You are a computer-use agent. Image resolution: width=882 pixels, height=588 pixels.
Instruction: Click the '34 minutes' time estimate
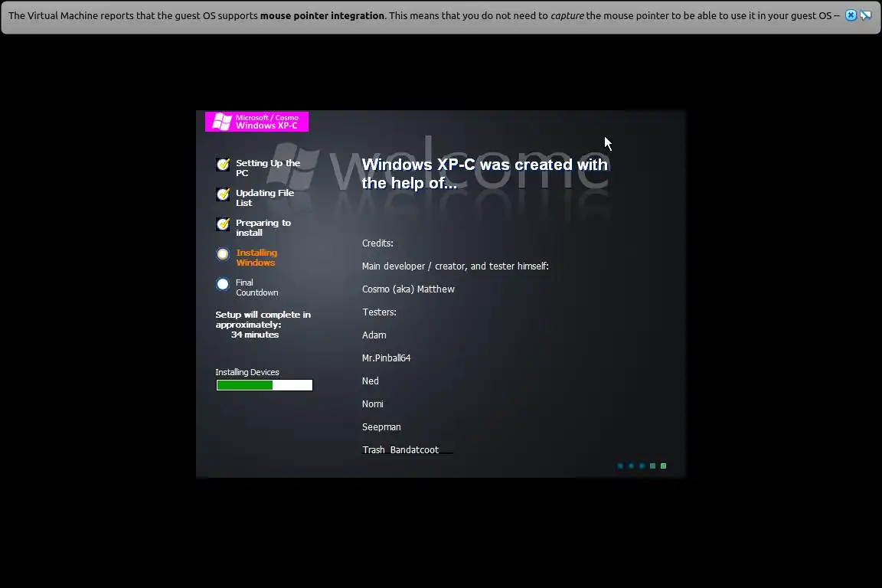(255, 335)
